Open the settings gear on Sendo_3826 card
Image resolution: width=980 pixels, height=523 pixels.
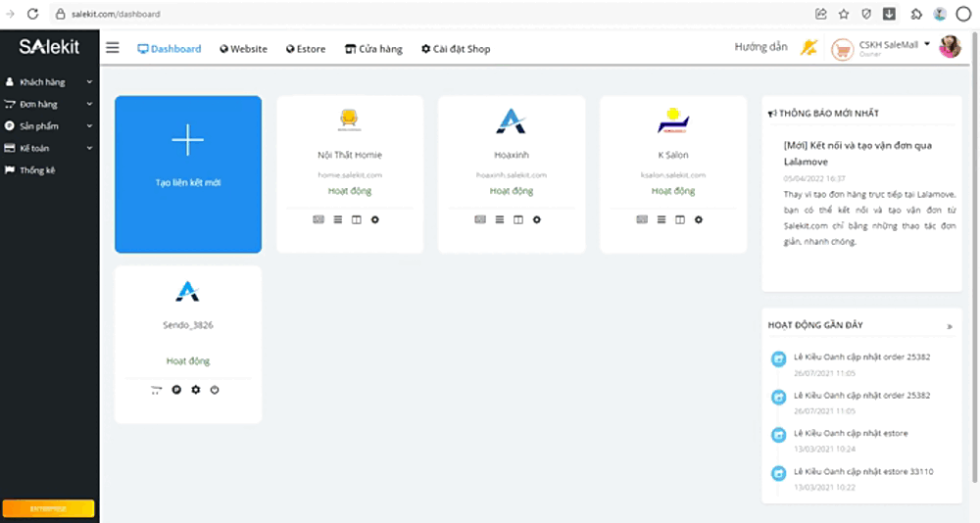pos(195,390)
